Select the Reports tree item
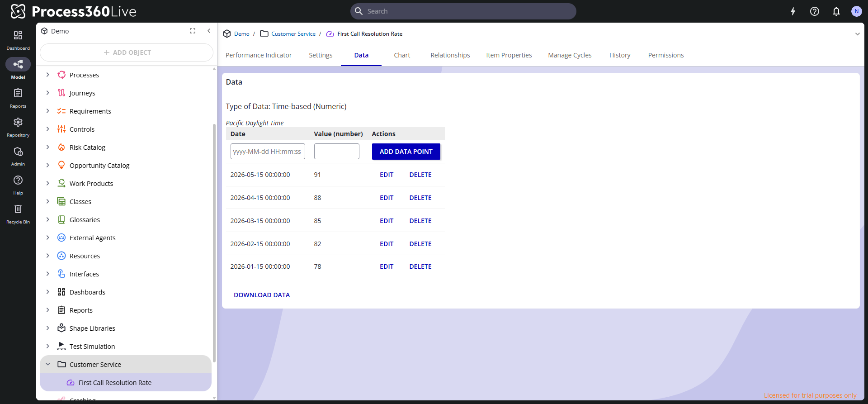 click(81, 310)
